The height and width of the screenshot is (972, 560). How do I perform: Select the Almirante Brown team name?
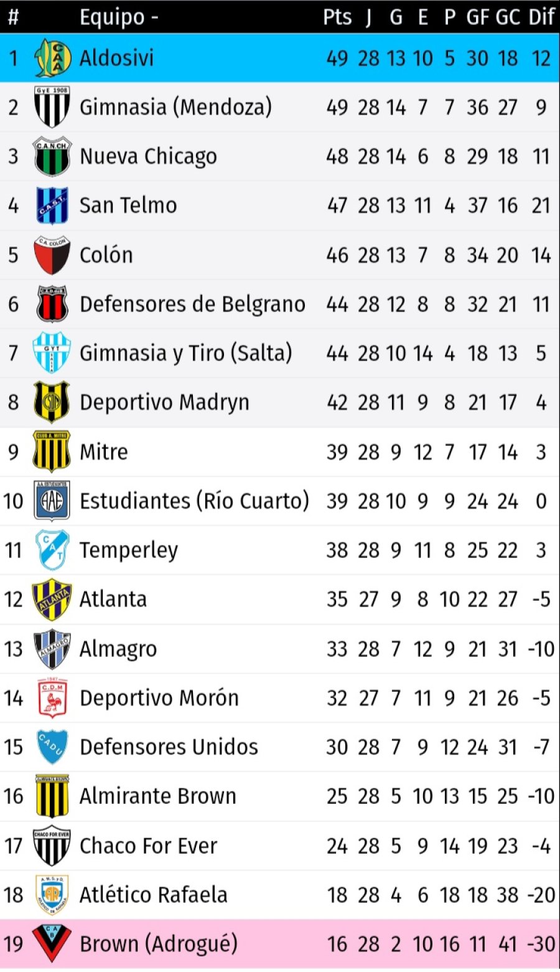(x=158, y=796)
